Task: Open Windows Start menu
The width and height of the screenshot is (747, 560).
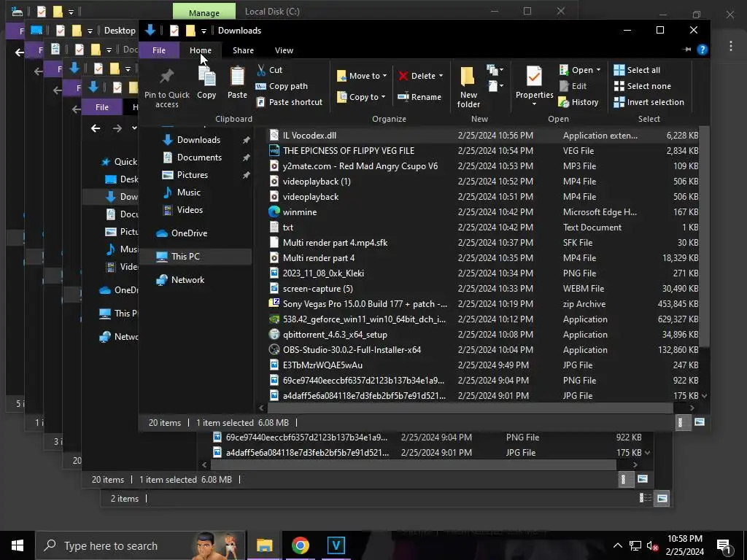Action: coord(18,545)
